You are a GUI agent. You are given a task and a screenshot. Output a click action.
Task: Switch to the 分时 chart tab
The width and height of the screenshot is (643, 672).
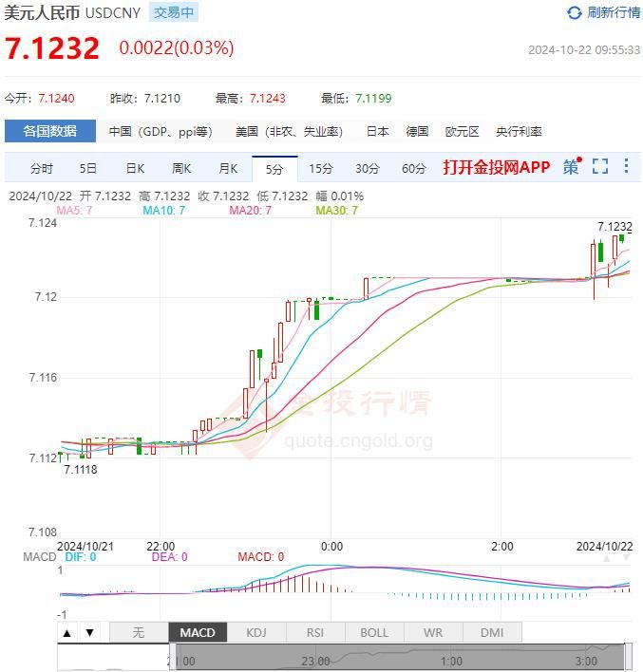42,168
